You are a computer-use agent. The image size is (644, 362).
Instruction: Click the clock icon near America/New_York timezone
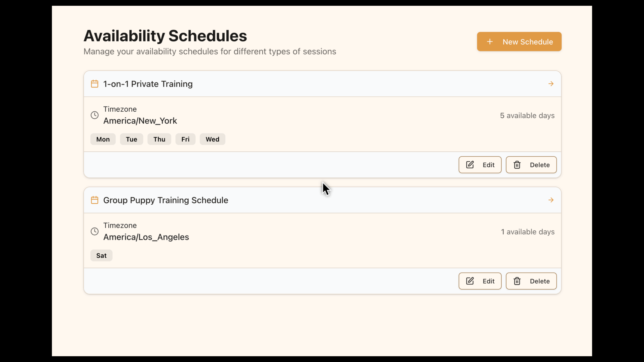click(x=95, y=115)
